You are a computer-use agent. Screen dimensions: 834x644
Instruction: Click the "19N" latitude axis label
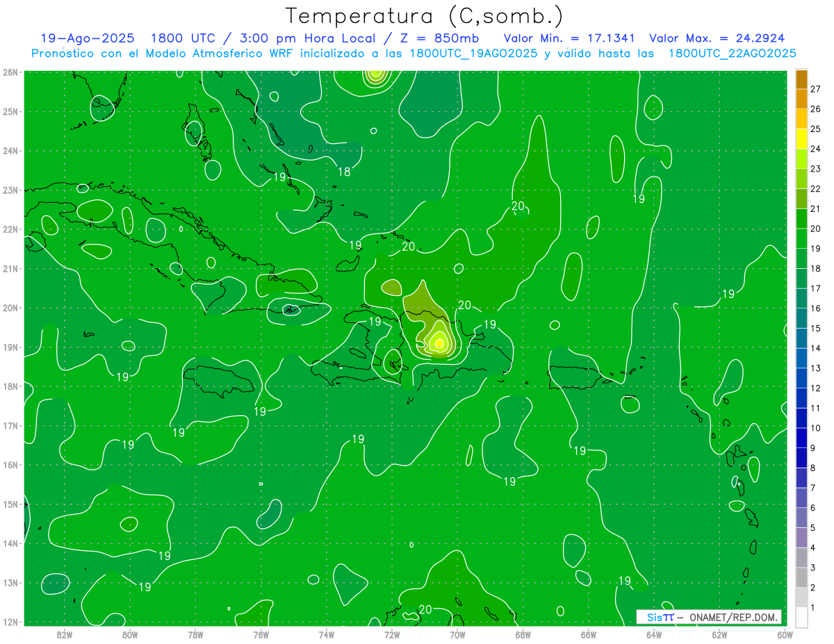point(10,347)
